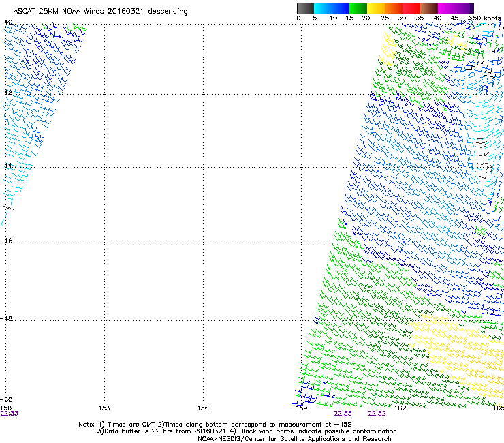Click the purple 22:33 time left of 22:32
Viewport: 504px width, 443px height.
pos(343,414)
